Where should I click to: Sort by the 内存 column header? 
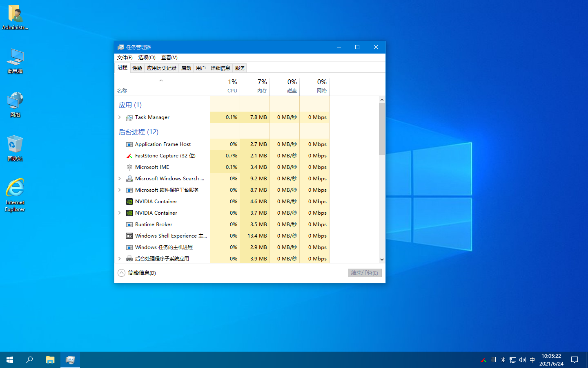point(255,86)
